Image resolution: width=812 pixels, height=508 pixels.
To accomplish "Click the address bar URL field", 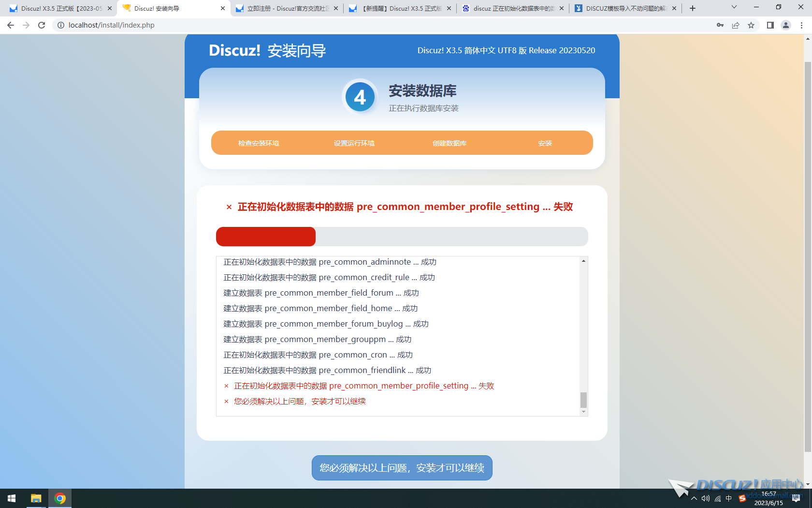I will (x=387, y=25).
